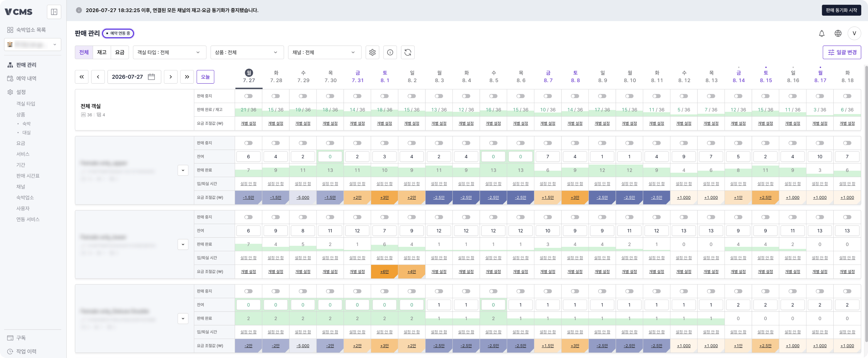This screenshot has width=868, height=358.
Task: Click the VCMS logo
Action: coord(18,12)
